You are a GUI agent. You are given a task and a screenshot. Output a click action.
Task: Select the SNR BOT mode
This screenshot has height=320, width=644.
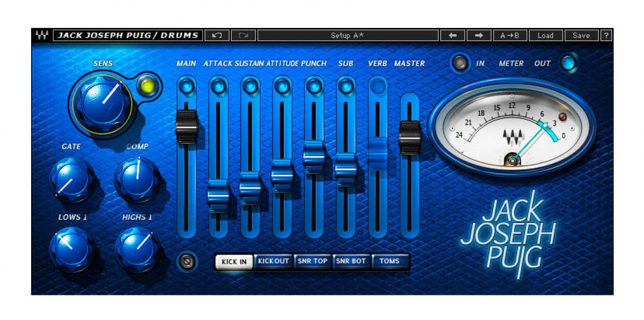click(x=351, y=262)
